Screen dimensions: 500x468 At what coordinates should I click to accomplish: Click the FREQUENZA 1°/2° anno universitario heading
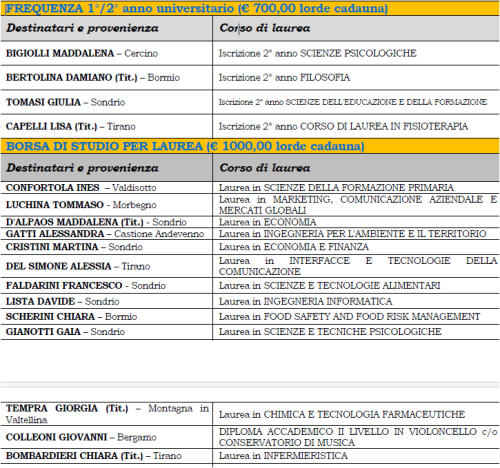pyautogui.click(x=197, y=8)
